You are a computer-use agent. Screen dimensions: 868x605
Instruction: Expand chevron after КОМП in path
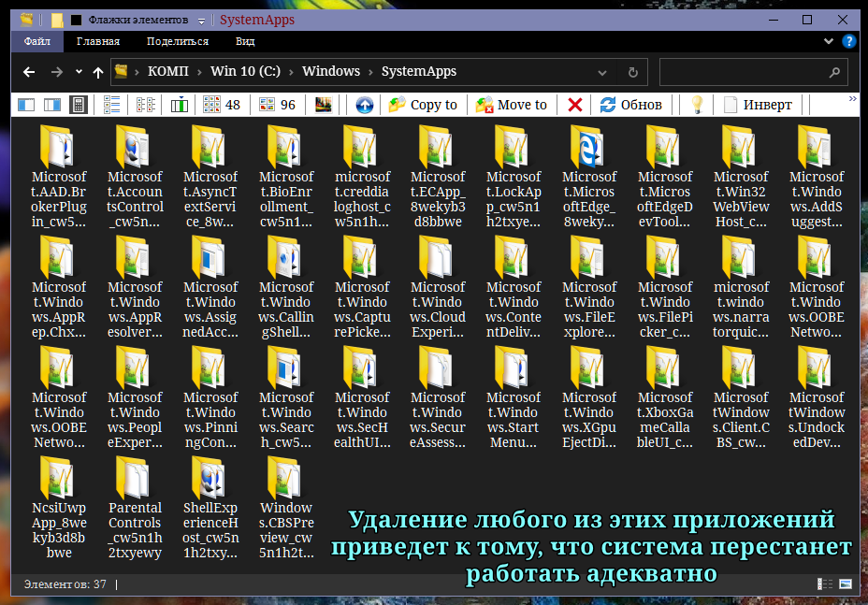tap(199, 72)
